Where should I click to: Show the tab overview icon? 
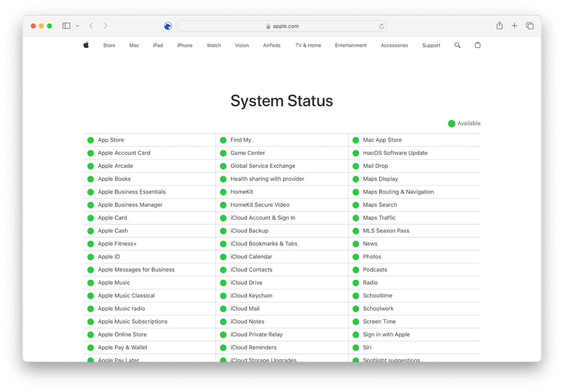pyautogui.click(x=530, y=26)
